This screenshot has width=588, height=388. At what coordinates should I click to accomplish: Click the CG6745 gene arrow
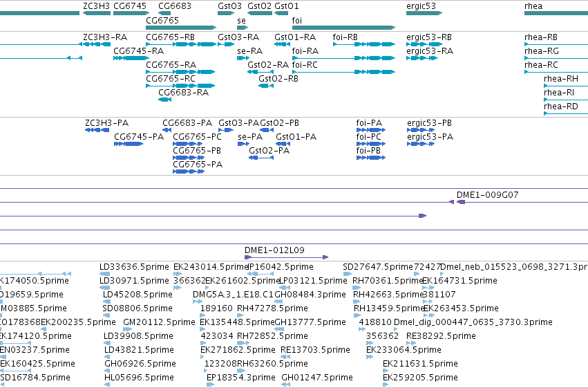click(131, 13)
